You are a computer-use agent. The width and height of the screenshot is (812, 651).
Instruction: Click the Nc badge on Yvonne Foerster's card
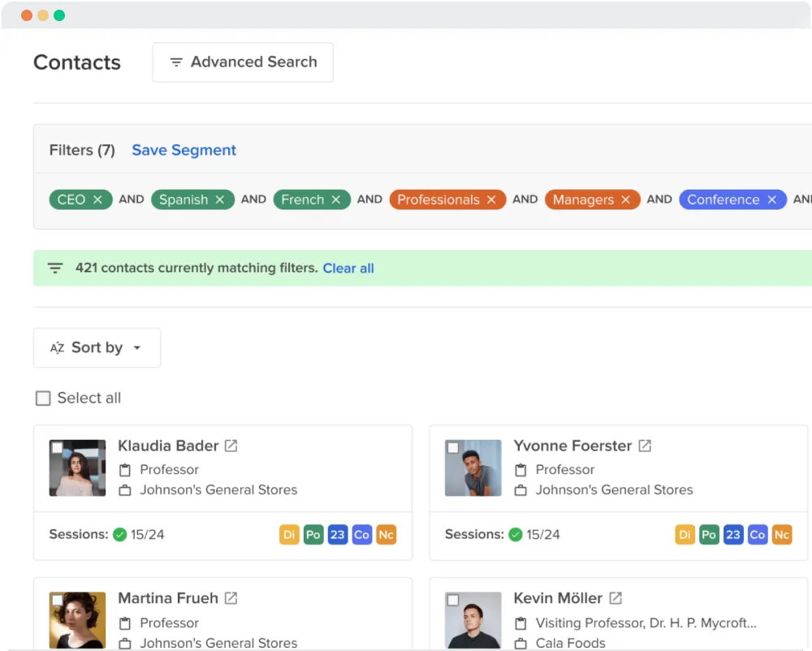click(782, 535)
